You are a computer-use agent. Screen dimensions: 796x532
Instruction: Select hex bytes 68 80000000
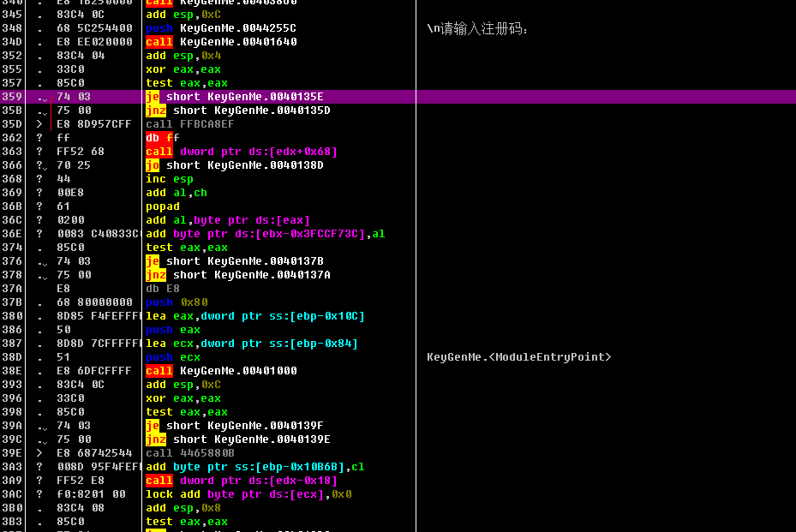(94, 302)
